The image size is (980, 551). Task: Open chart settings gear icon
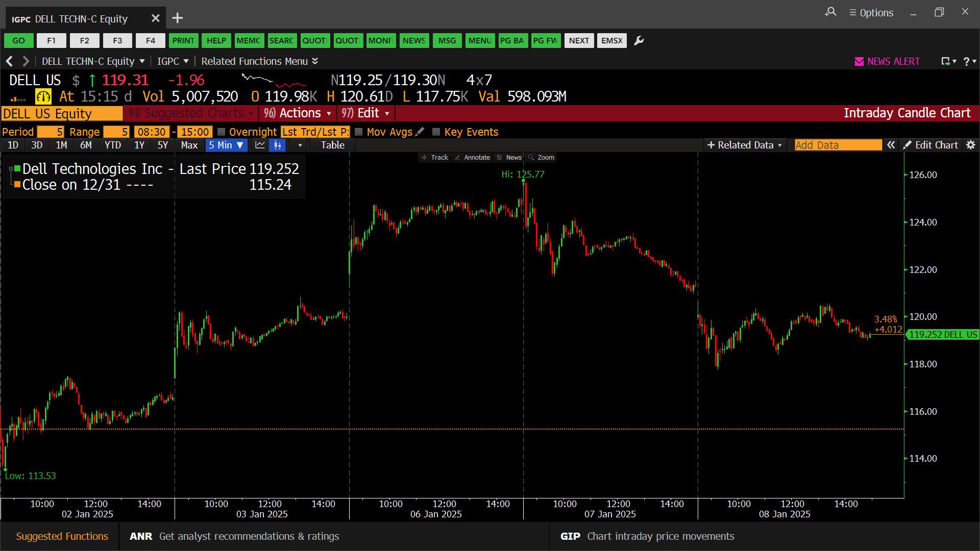click(x=970, y=145)
